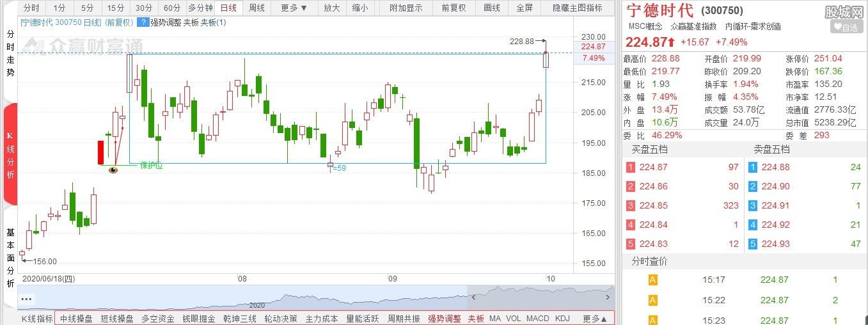Click stock name 宁德时代 header
Image resolution: width=868 pixels, height=325 pixels.
[659, 10]
